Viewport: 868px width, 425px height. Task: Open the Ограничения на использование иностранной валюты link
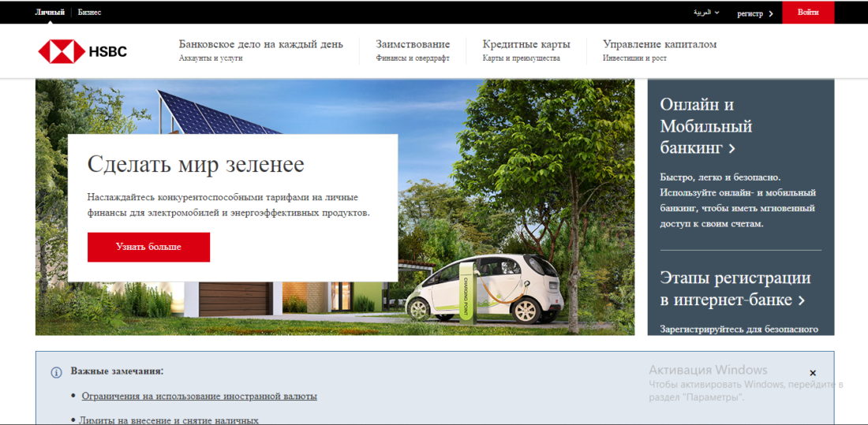199,396
